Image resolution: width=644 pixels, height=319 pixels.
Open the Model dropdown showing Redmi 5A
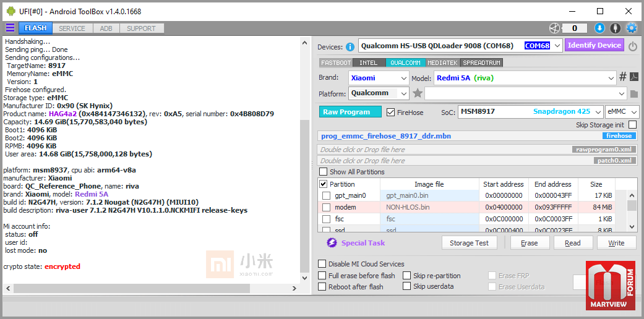[x=525, y=78]
